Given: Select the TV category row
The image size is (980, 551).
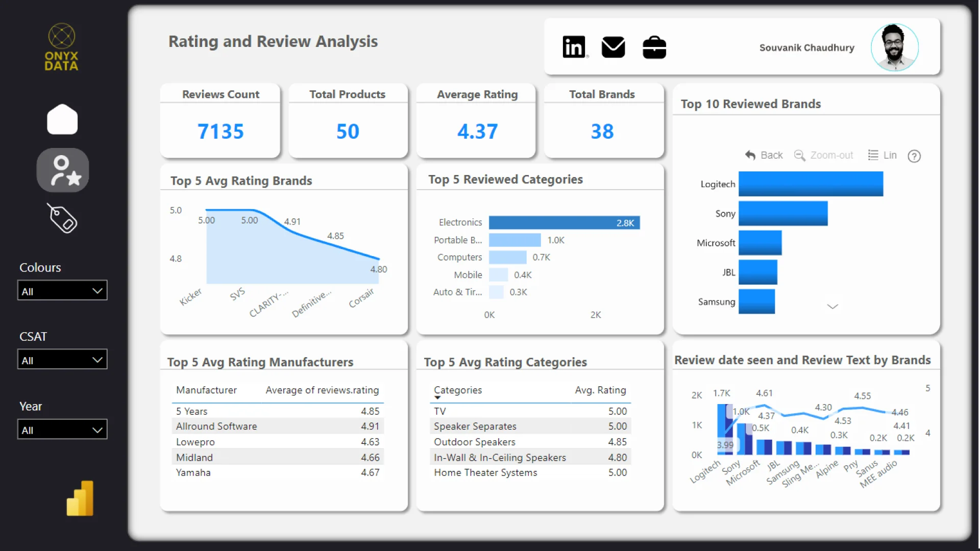Looking at the screenshot, I should [x=530, y=411].
